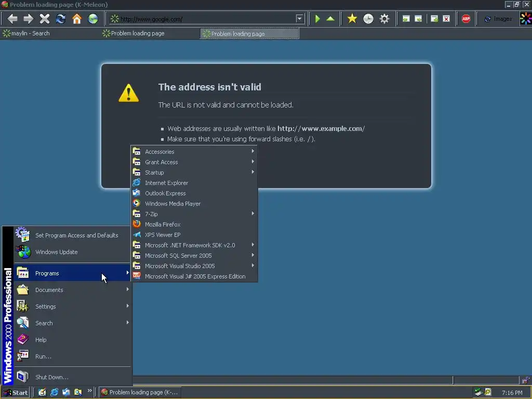The width and height of the screenshot is (532, 399).
Task: Open XPS Viewer EP entry
Action: pyautogui.click(x=194, y=235)
